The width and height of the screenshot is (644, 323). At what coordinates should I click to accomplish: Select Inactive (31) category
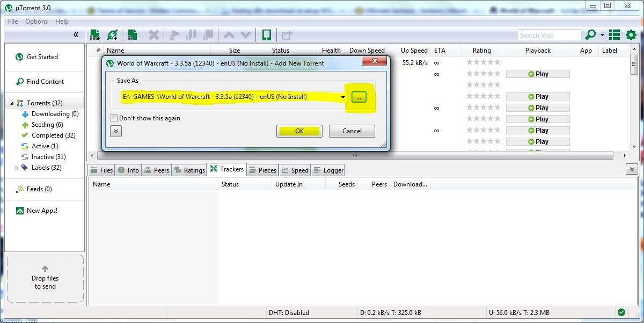point(43,157)
